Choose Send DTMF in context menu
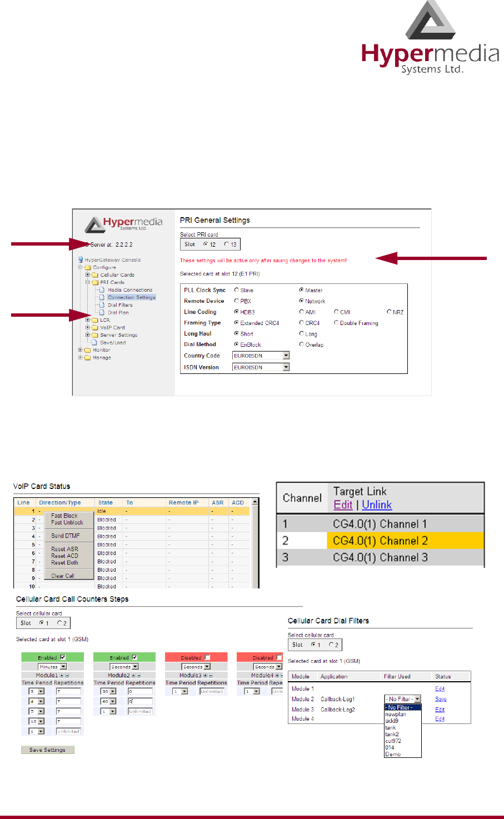The width and height of the screenshot is (504, 819). click(x=66, y=536)
